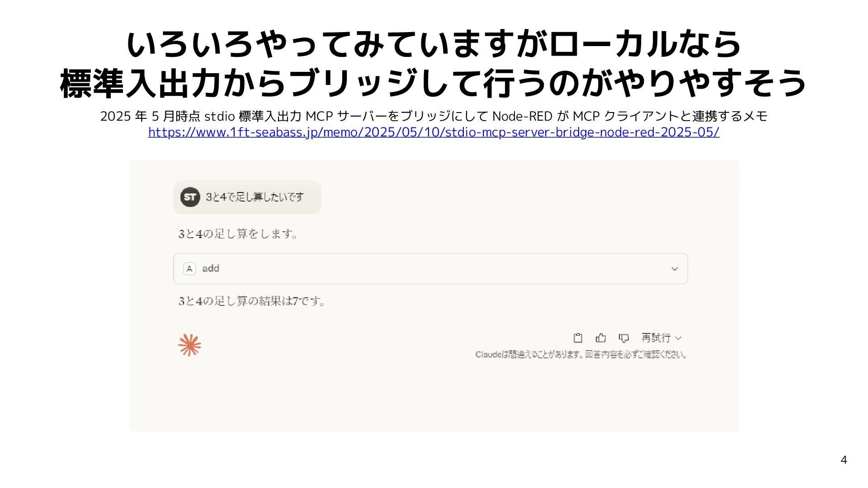Image resolution: width=868 pixels, height=488 pixels.
Task: Click the thumbs up feedback icon
Action: point(601,338)
